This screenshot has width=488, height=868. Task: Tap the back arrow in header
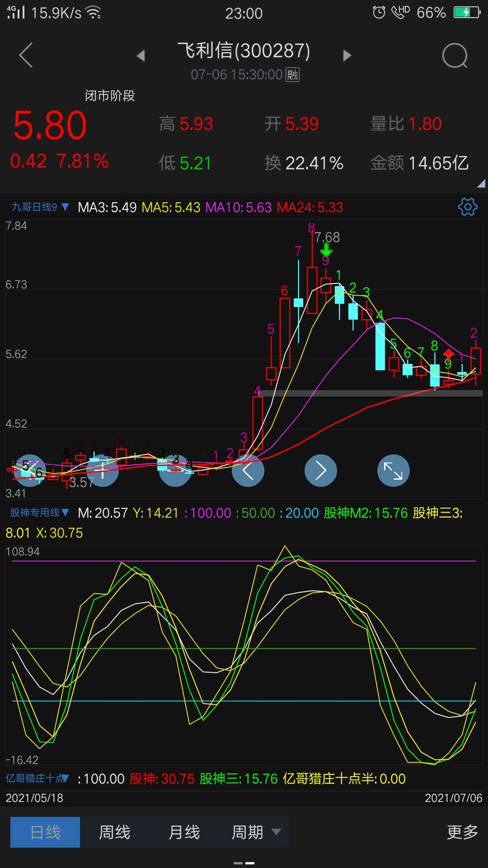[x=26, y=56]
